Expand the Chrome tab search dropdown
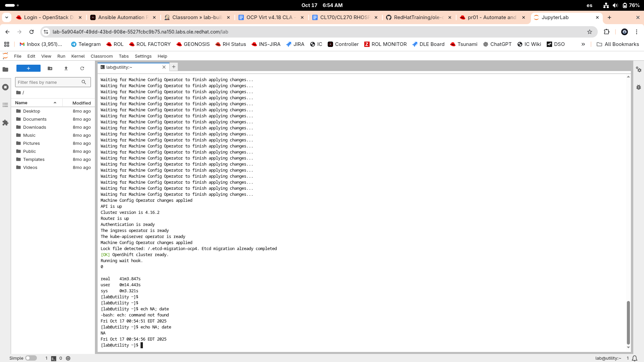Viewport: 644px width, 362px height. (7, 17)
